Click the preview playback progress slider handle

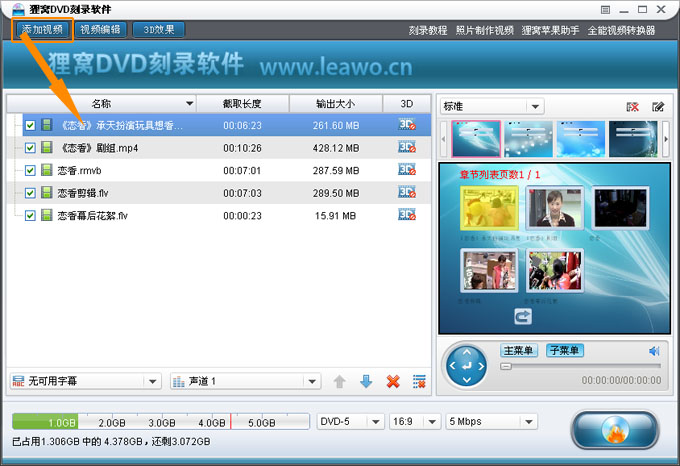click(x=506, y=366)
